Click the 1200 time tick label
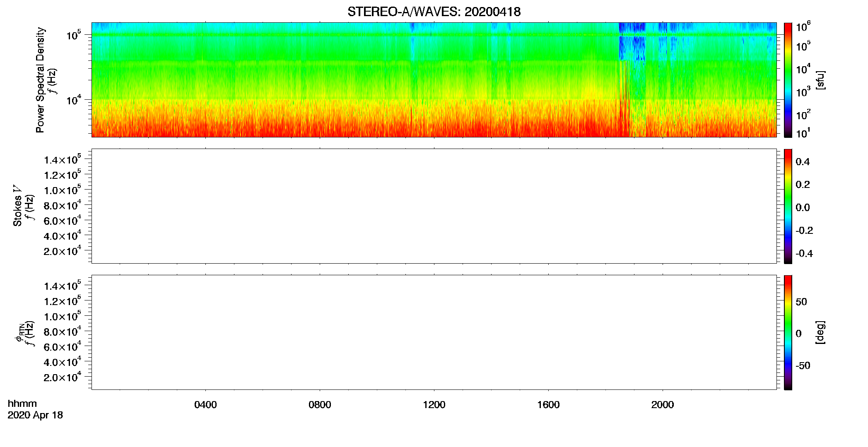868x447 pixels. (434, 405)
